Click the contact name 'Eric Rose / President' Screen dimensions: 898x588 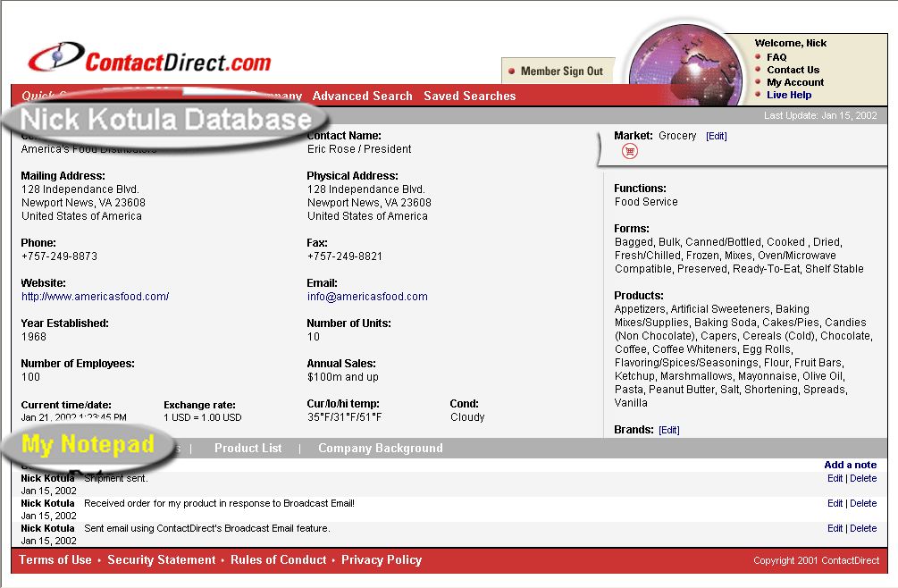pos(359,149)
